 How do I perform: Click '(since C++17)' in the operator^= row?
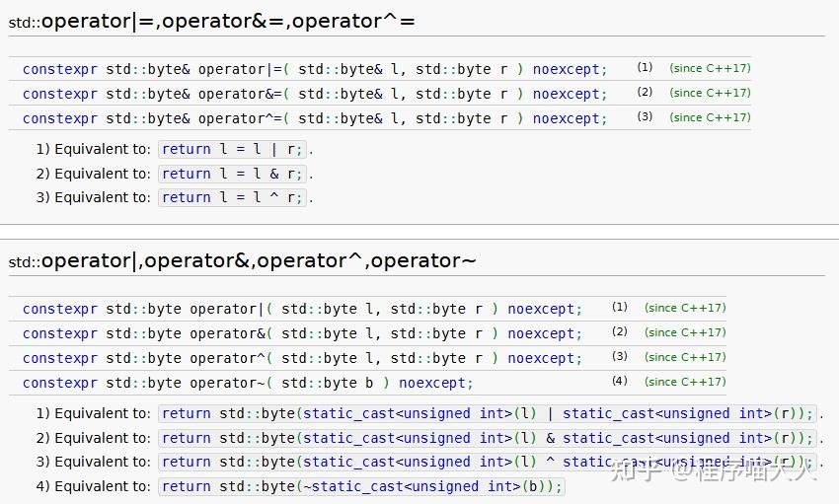(x=710, y=117)
